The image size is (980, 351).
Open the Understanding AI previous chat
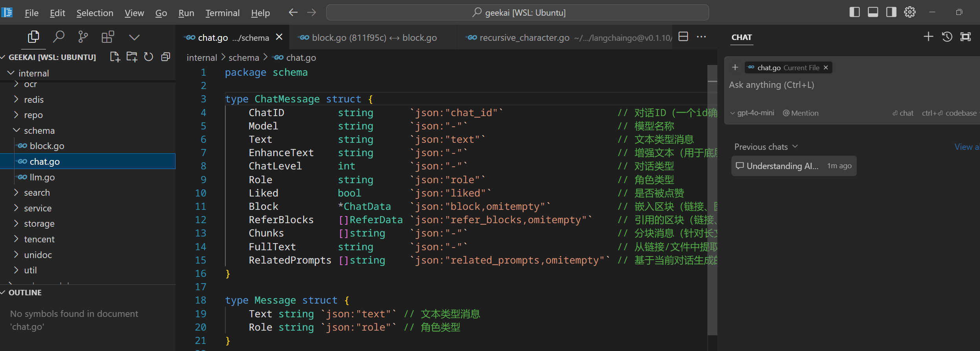794,166
